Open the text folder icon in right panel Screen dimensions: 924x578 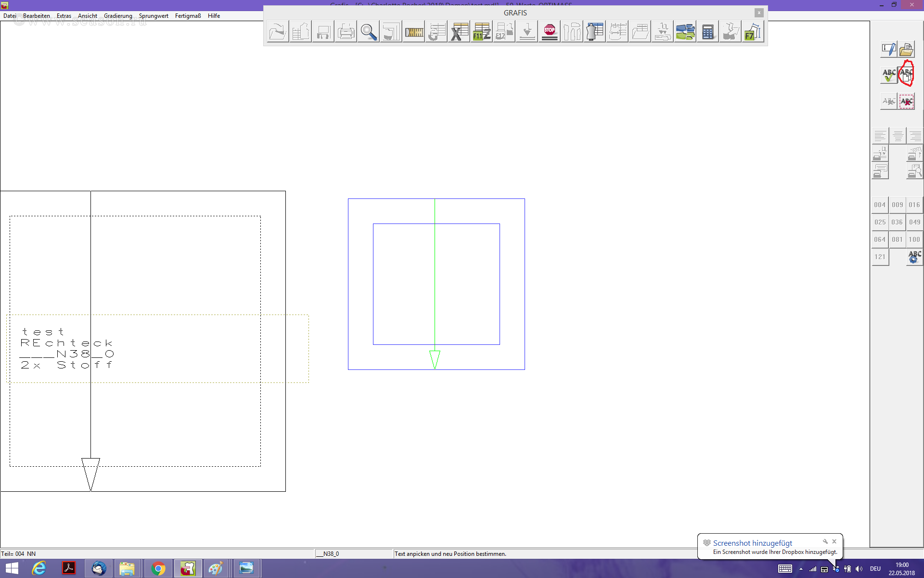pyautogui.click(x=906, y=49)
